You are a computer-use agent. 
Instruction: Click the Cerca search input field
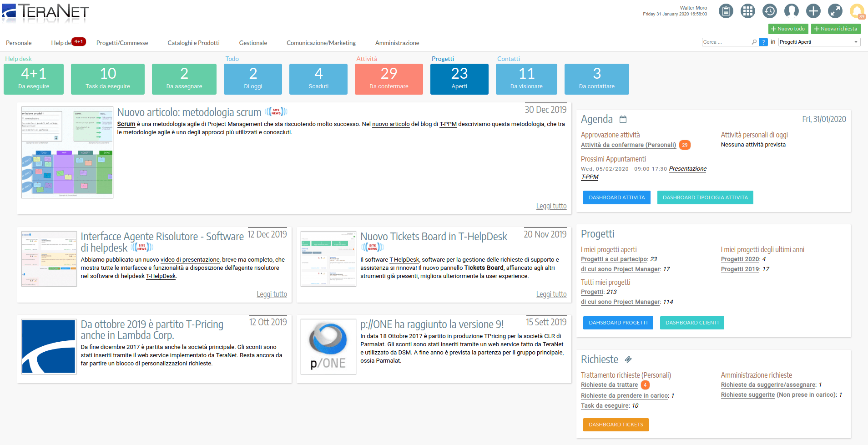(727, 42)
